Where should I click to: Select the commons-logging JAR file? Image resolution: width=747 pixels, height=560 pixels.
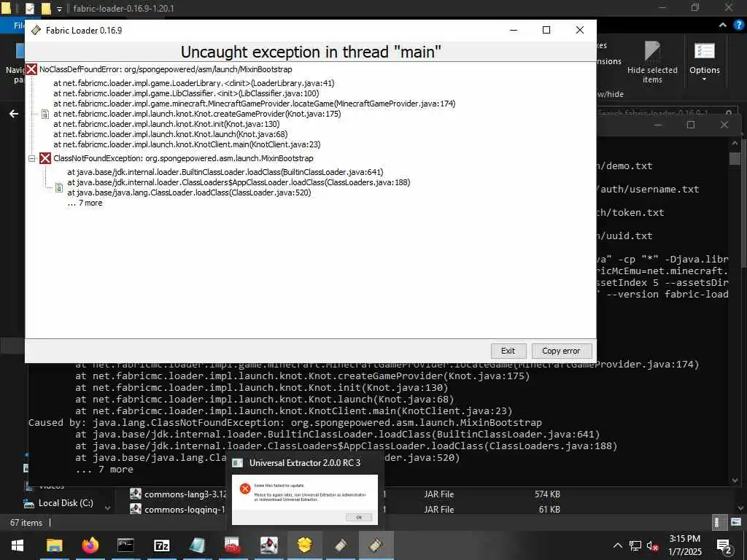pos(184,510)
